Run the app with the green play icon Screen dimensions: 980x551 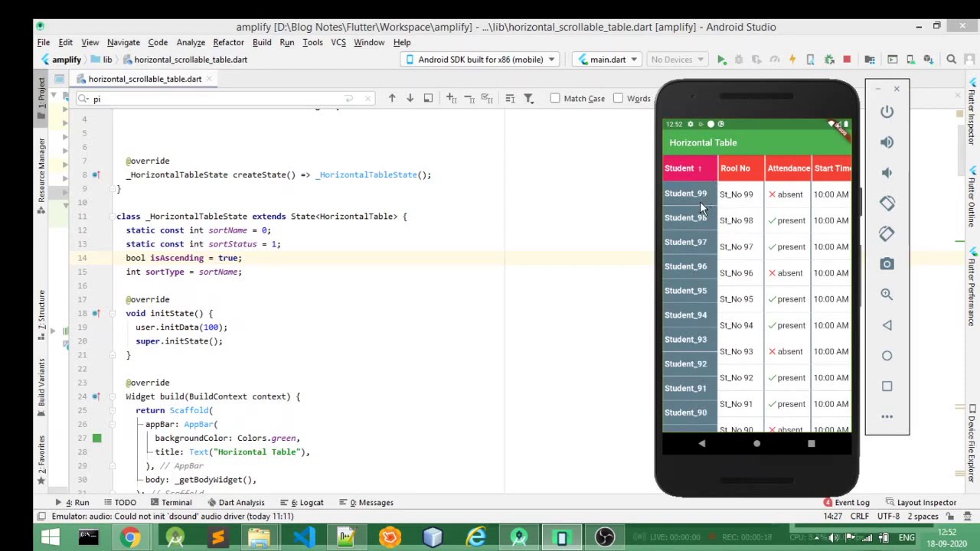tap(721, 60)
